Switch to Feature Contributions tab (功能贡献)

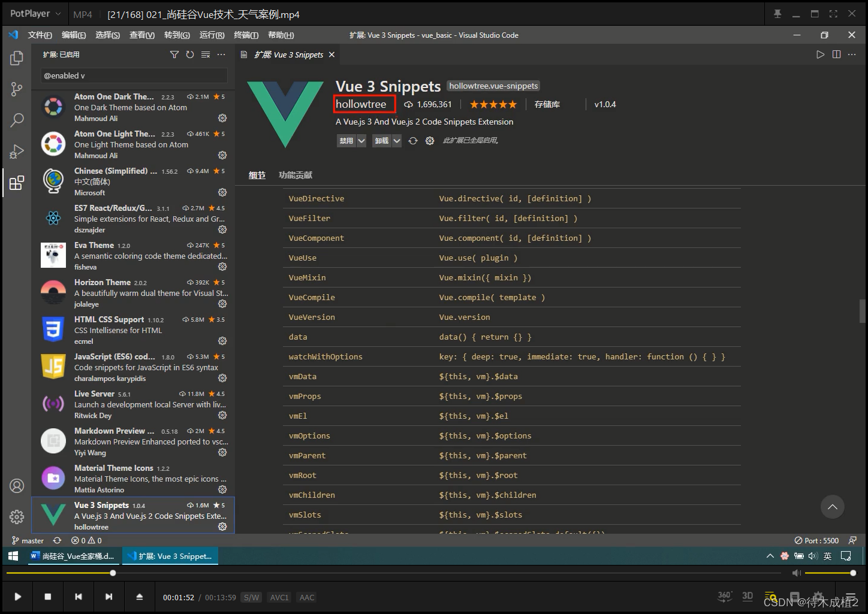pos(296,175)
